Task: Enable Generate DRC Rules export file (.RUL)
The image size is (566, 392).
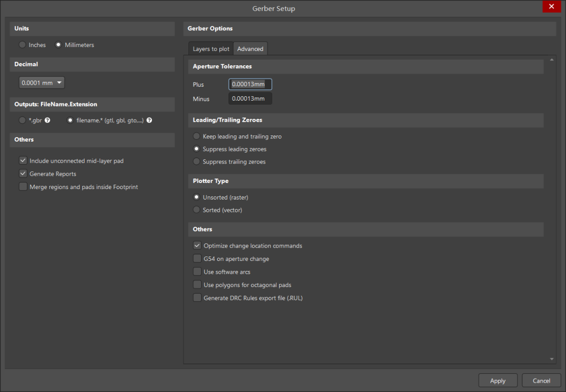Action: tap(197, 297)
